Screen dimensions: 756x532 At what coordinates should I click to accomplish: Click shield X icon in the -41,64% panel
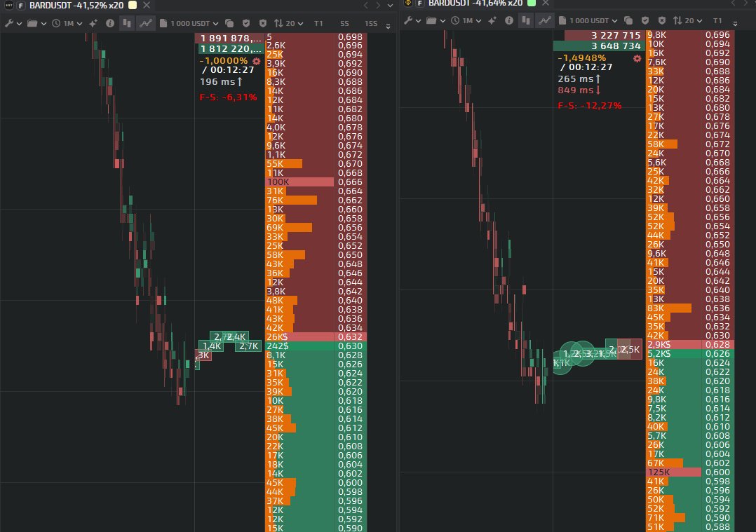click(x=662, y=21)
